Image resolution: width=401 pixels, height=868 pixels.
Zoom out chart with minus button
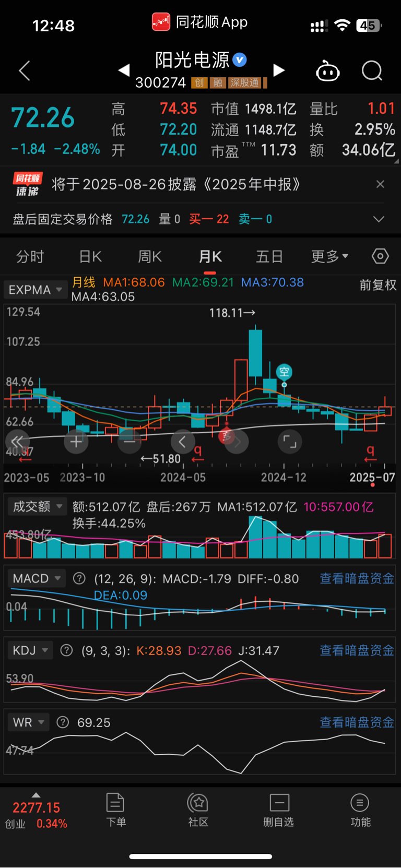pyautogui.click(x=129, y=442)
